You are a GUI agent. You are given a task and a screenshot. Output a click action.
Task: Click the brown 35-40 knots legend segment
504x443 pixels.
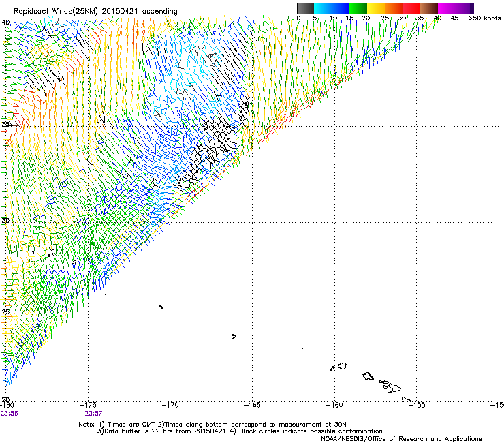coord(429,8)
